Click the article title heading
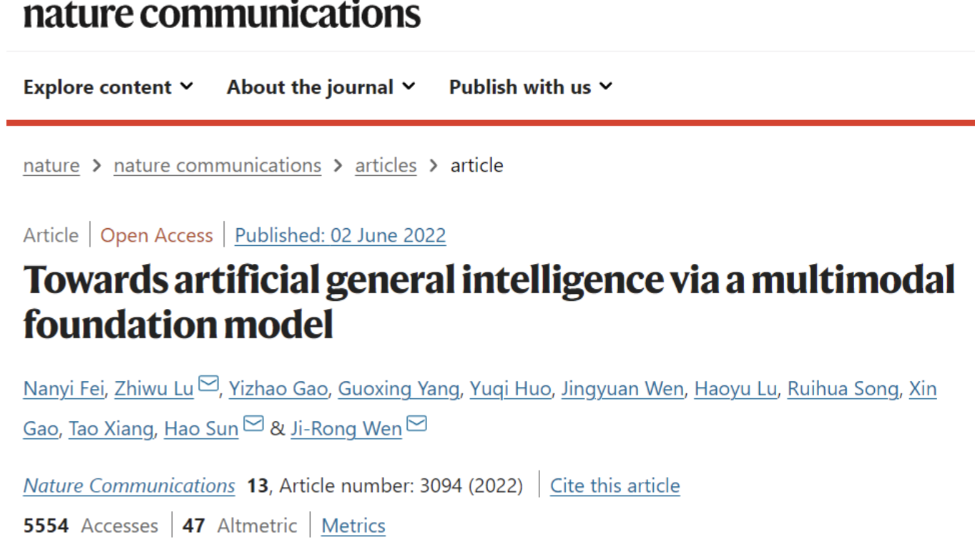The image size is (980, 542). click(489, 301)
